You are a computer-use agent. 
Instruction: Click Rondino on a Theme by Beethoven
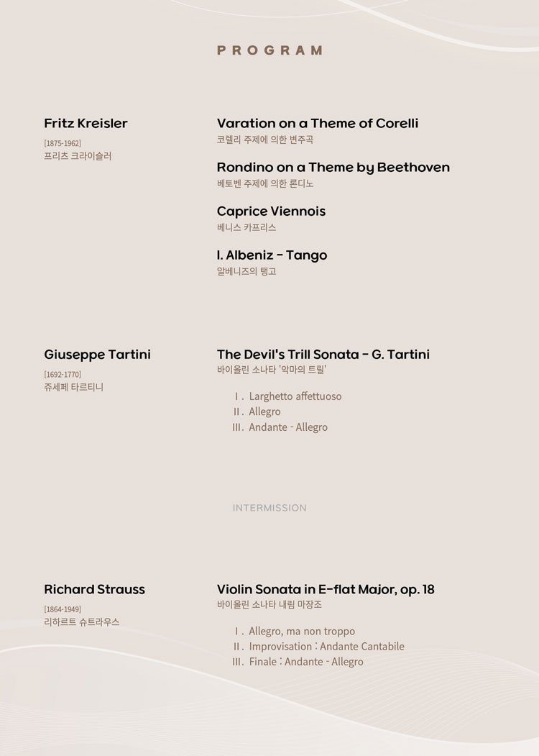[333, 168]
